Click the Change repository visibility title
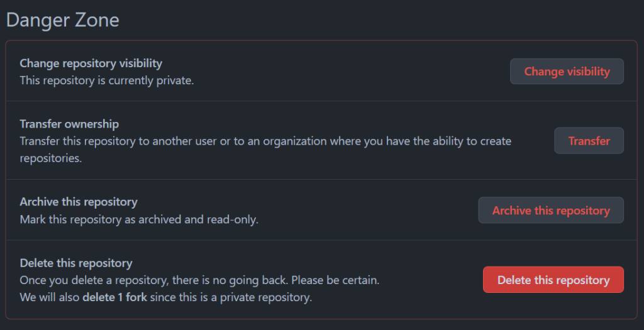The height and width of the screenshot is (330, 644). (x=91, y=63)
